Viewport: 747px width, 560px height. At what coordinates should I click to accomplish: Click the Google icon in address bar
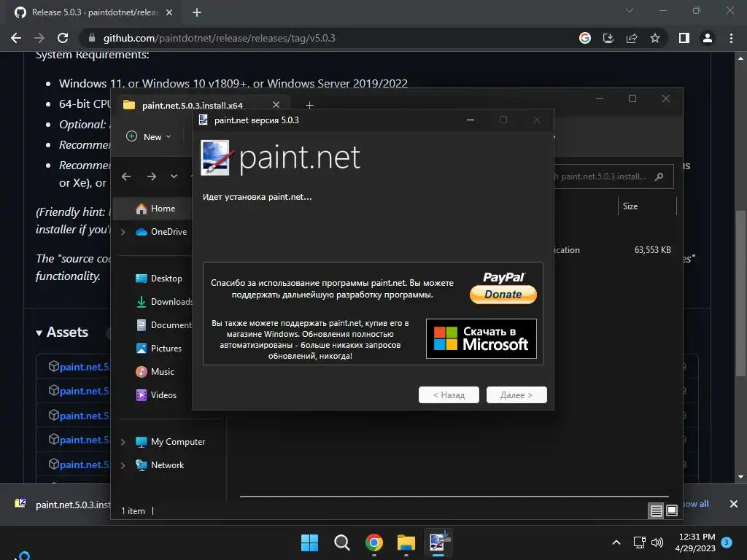click(x=585, y=38)
